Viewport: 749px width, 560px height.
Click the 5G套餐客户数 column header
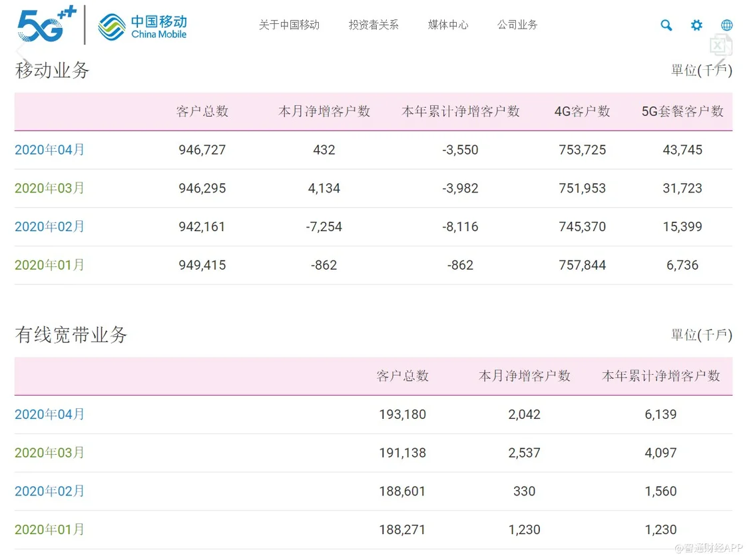click(x=682, y=112)
